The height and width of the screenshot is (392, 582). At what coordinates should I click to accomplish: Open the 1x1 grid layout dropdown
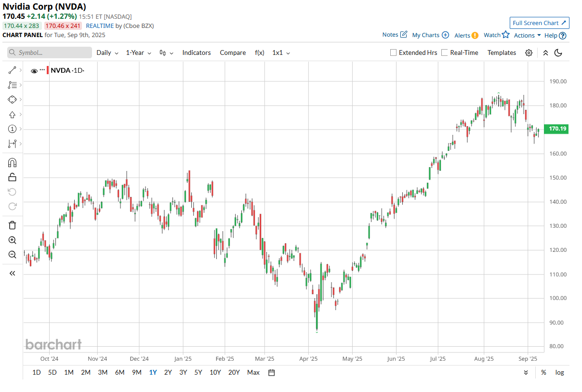click(281, 52)
